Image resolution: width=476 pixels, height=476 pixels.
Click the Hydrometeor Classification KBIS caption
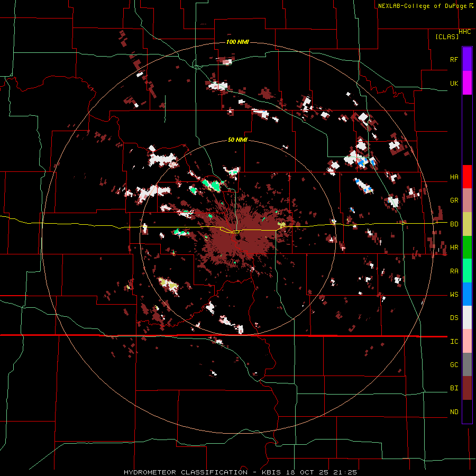pyautogui.click(x=240, y=472)
